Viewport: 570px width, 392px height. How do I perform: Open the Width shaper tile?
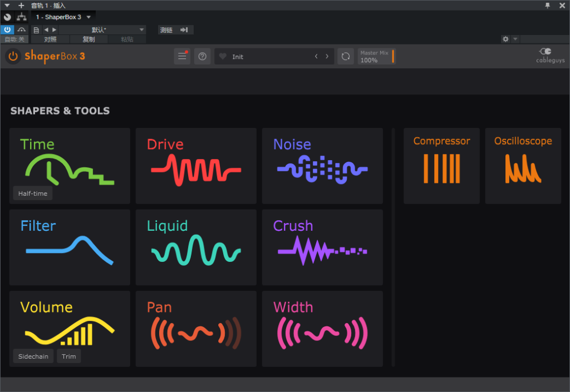point(322,329)
